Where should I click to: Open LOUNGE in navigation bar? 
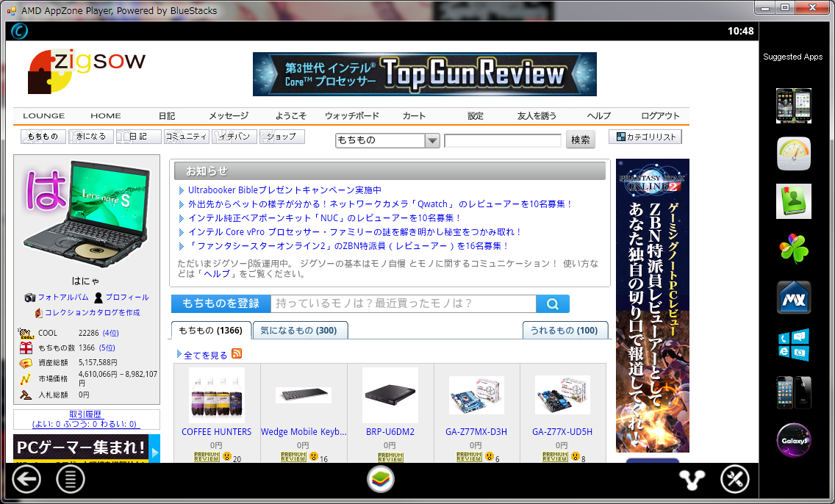(x=43, y=115)
